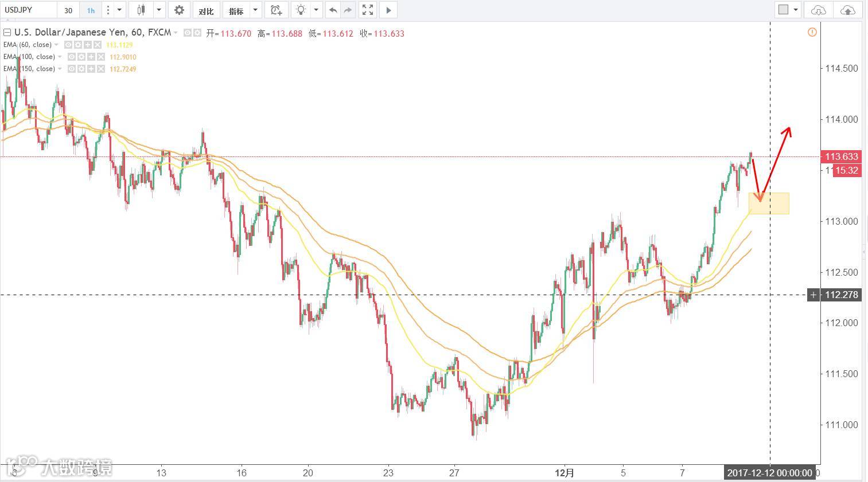Click the red 113.633 current price label

click(842, 156)
